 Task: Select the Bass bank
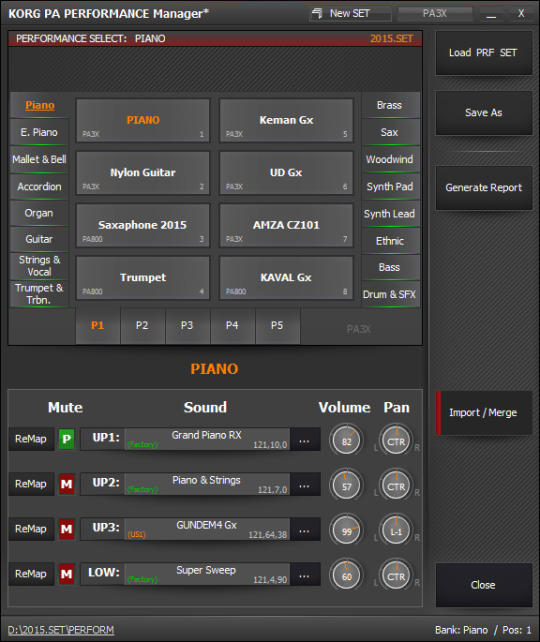coord(391,267)
